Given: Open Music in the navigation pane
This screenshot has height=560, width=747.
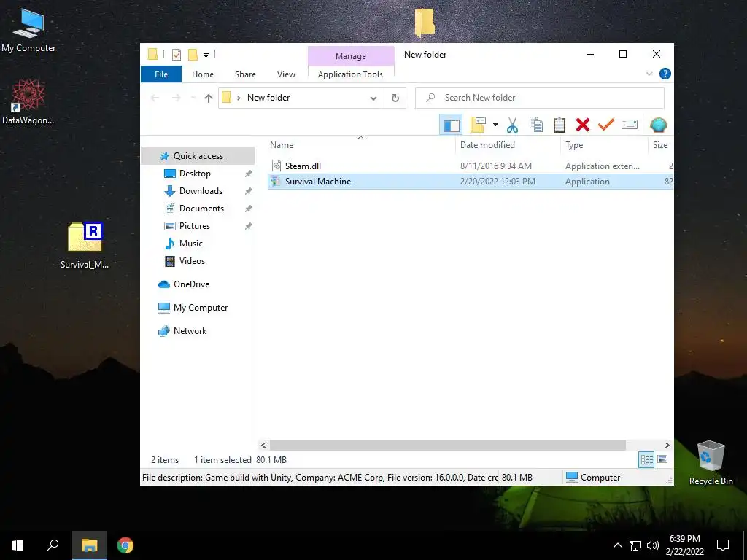Looking at the screenshot, I should pyautogui.click(x=190, y=244).
